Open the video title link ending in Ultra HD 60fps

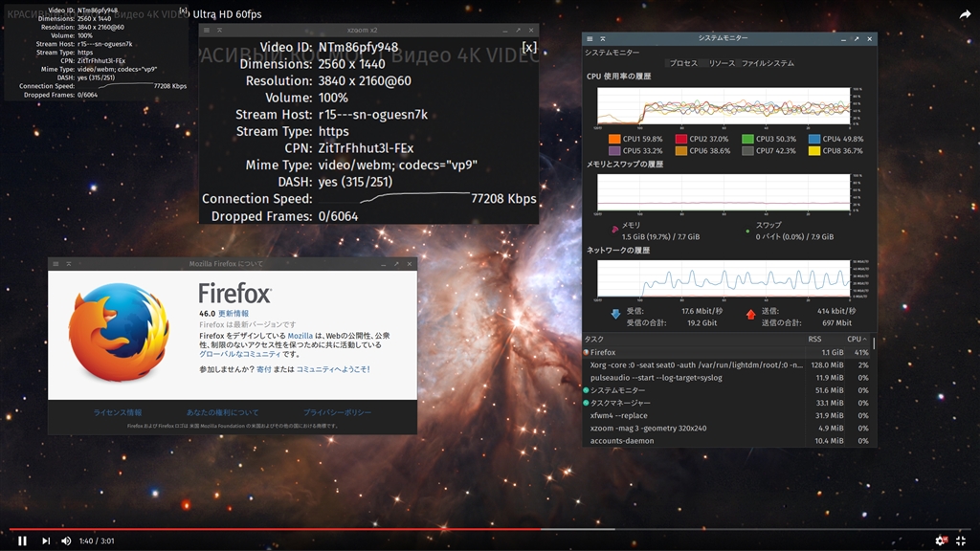point(227,13)
